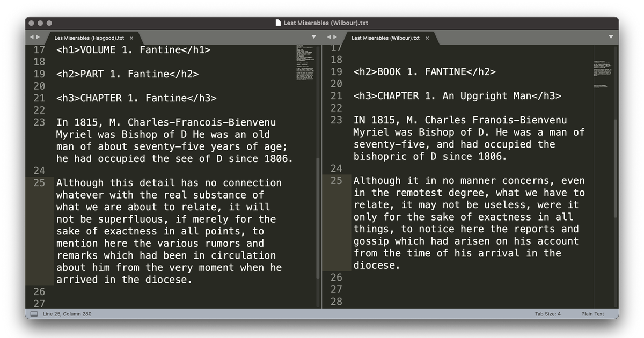Go to previous tab in right pane
Image resolution: width=644 pixels, height=338 pixels.
(x=328, y=37)
